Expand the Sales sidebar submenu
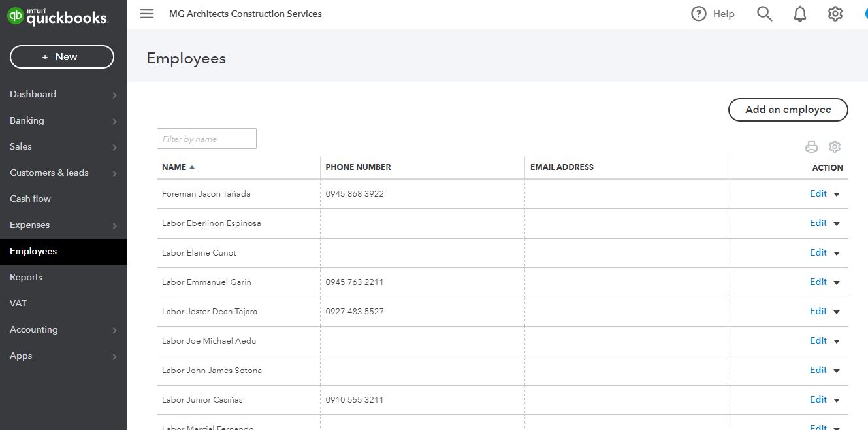This screenshot has height=430, width=868. coord(114,147)
